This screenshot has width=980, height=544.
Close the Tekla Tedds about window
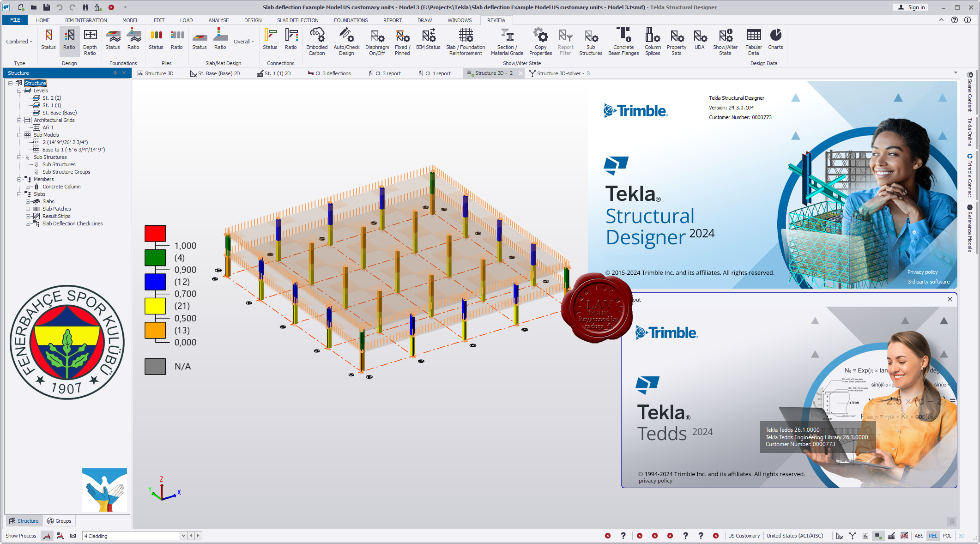pos(950,299)
